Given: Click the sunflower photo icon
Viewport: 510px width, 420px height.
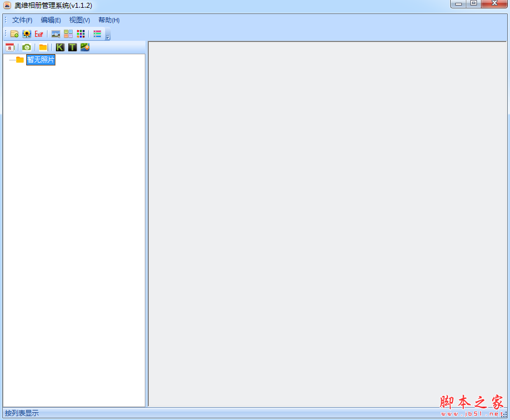Looking at the screenshot, I should click(27, 34).
